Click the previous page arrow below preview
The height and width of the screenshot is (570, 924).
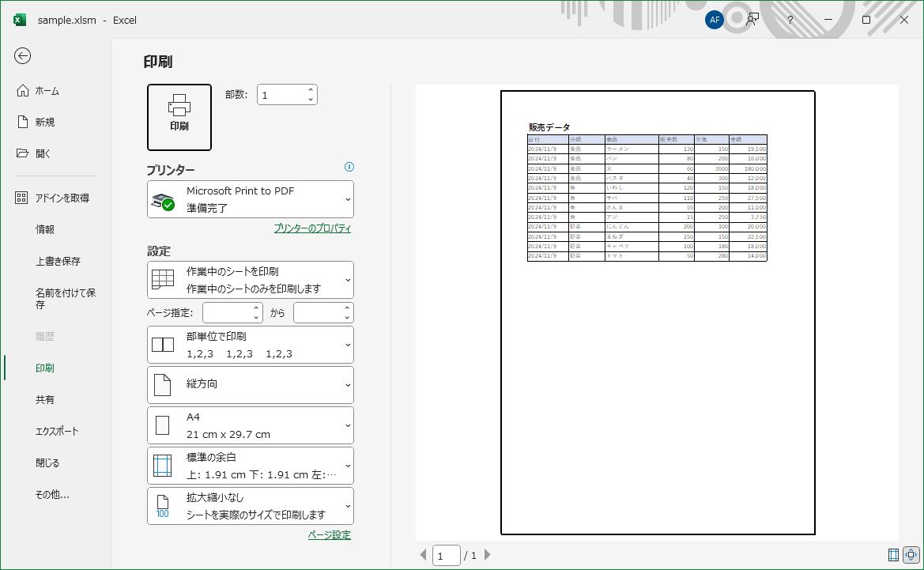pyautogui.click(x=423, y=555)
